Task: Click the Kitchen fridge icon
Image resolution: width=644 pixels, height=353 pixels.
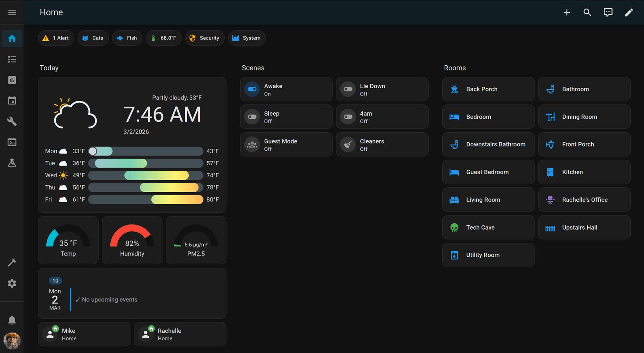Action: pos(550,172)
